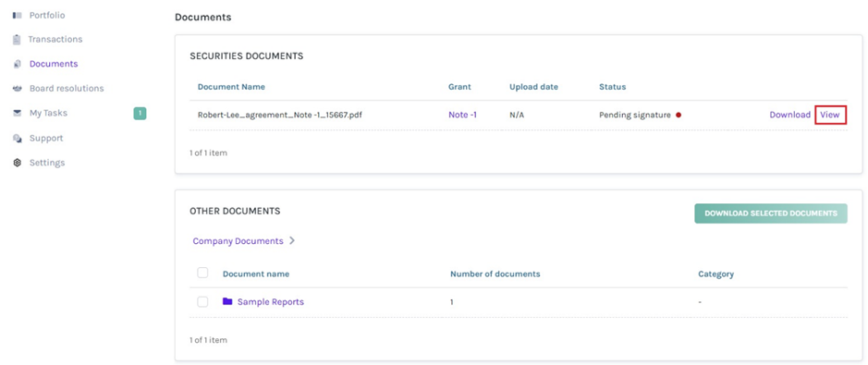868x365 pixels.
Task: Open the Note -1 grant link
Action: click(463, 115)
